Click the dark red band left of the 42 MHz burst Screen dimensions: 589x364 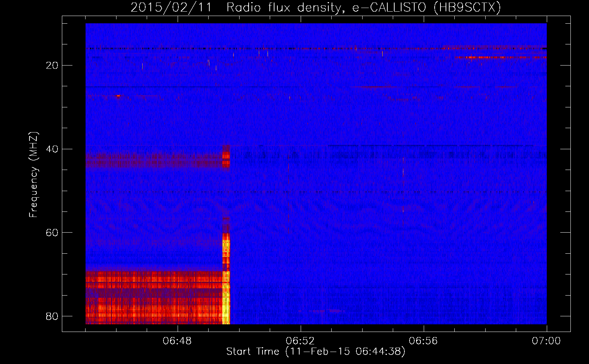[x=153, y=159]
